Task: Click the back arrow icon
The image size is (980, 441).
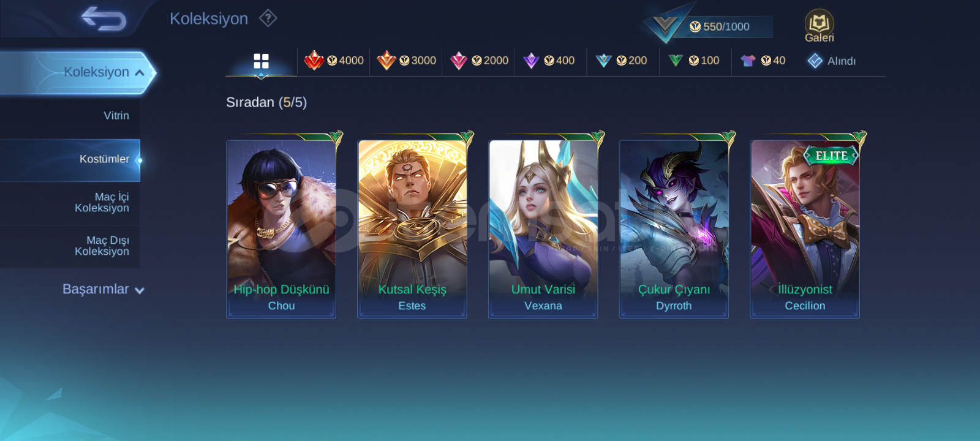Action: coord(104,19)
